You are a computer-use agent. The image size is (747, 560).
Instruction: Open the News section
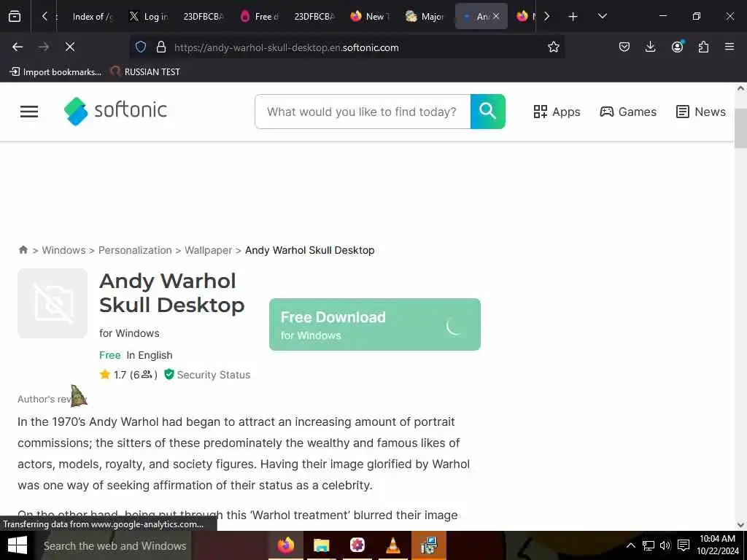coord(701,112)
